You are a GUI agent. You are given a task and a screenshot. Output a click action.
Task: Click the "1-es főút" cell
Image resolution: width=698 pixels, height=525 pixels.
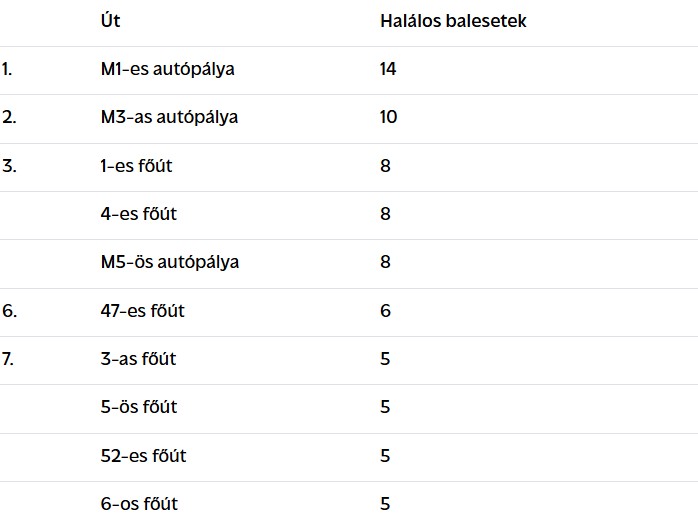point(136,166)
